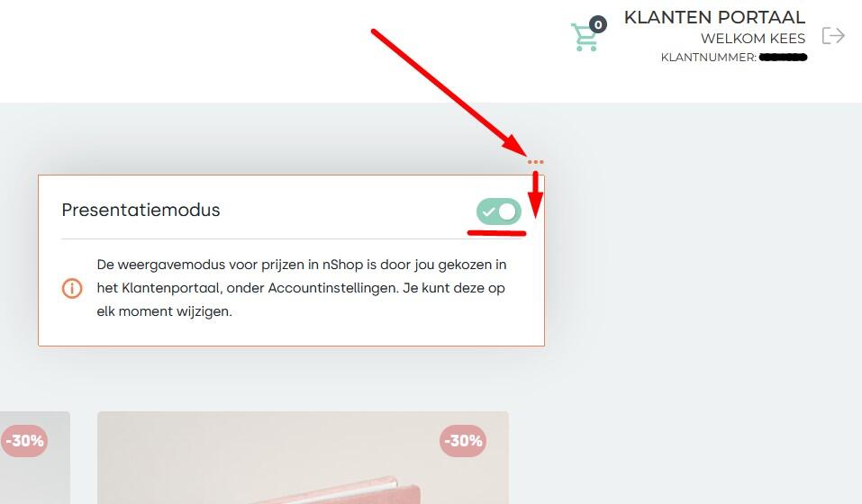Image resolution: width=862 pixels, height=504 pixels.
Task: Open the three-dots options menu
Action: point(535,162)
